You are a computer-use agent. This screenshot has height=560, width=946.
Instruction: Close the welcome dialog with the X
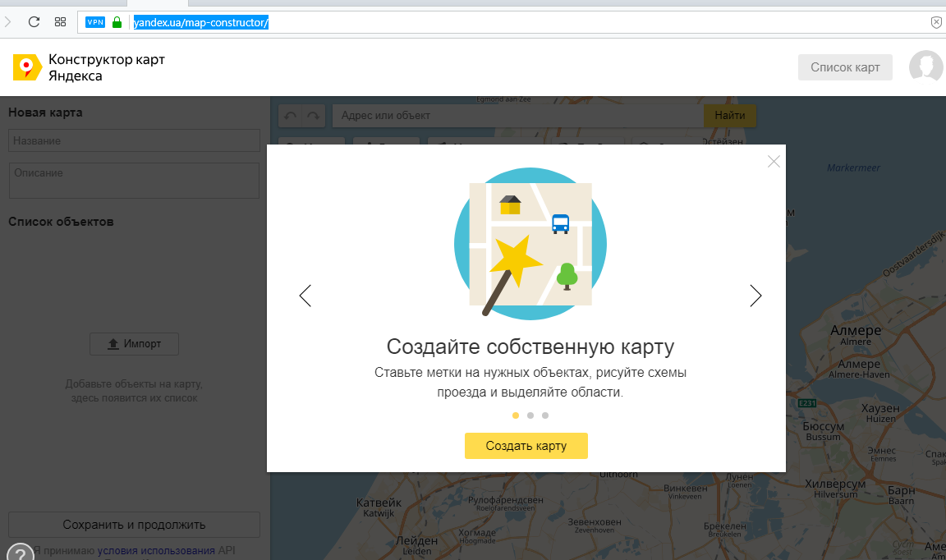[x=774, y=162]
